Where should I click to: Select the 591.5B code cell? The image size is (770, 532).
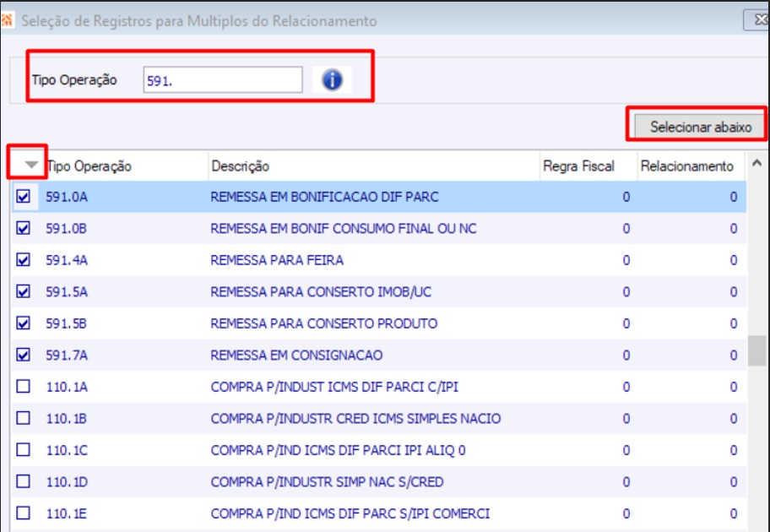point(67,323)
